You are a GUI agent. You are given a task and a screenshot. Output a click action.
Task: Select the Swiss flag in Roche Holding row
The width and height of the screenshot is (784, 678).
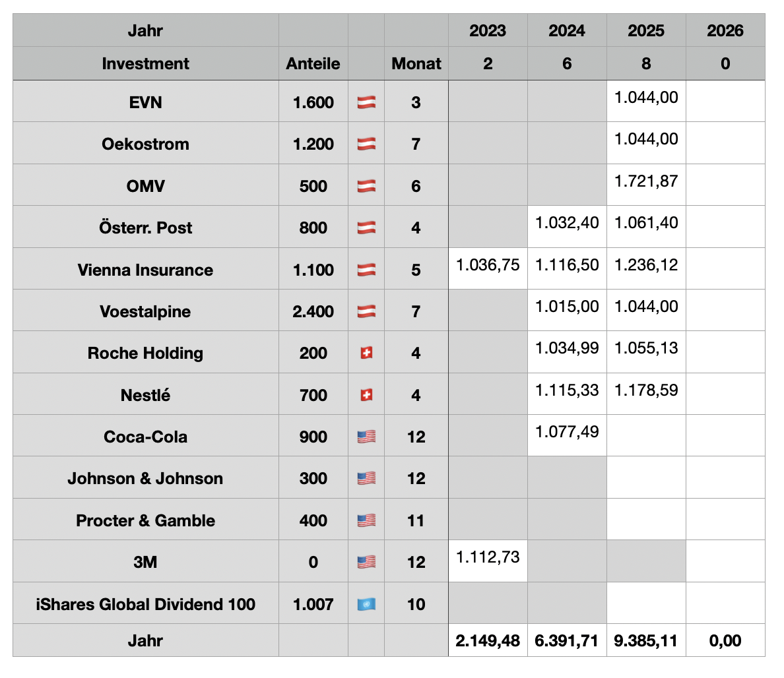(366, 353)
